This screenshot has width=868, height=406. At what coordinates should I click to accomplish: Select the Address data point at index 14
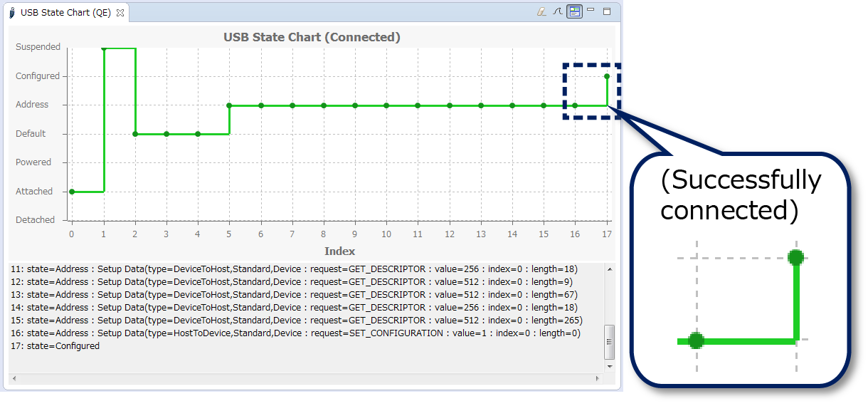click(512, 105)
